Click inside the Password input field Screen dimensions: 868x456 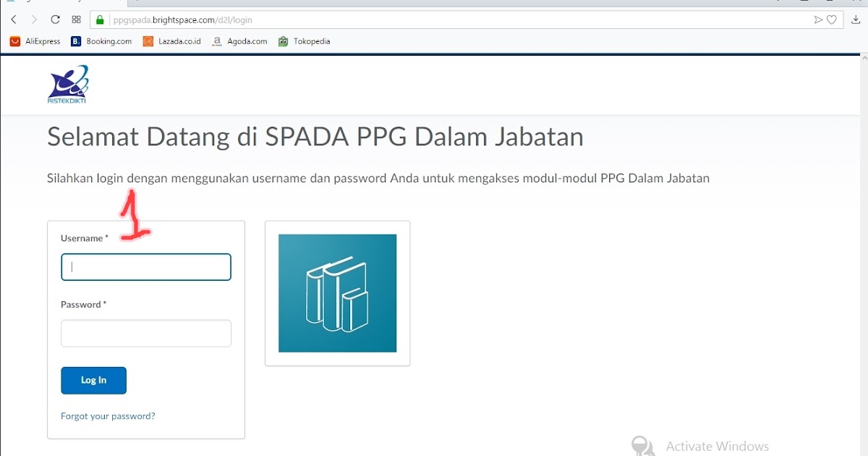(145, 333)
